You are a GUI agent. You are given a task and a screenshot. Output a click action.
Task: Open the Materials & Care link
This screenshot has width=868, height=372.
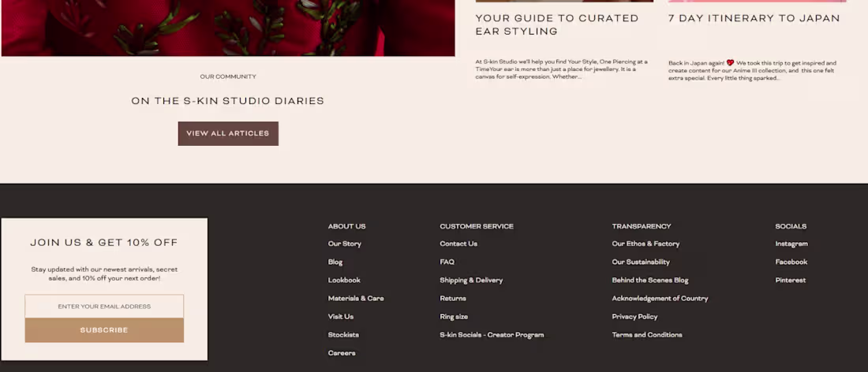click(x=355, y=299)
